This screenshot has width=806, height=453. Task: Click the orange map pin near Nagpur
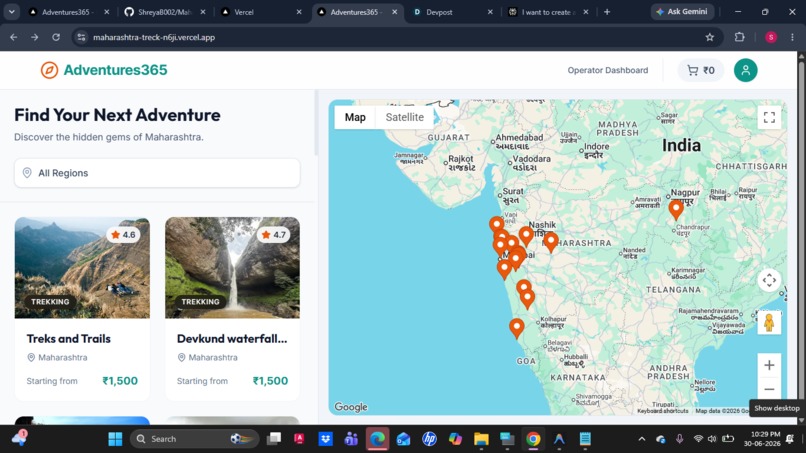(675, 210)
